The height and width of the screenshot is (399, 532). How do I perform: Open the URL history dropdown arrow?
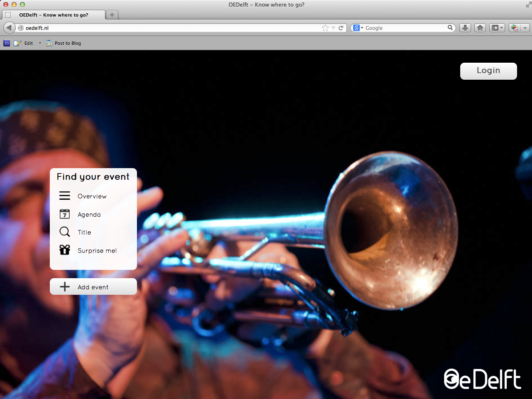pos(333,28)
